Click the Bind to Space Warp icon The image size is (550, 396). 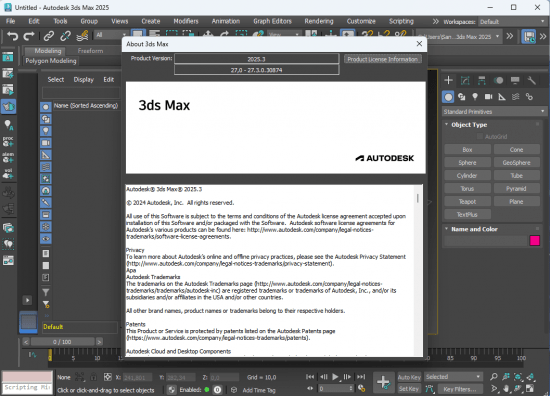(x=82, y=36)
